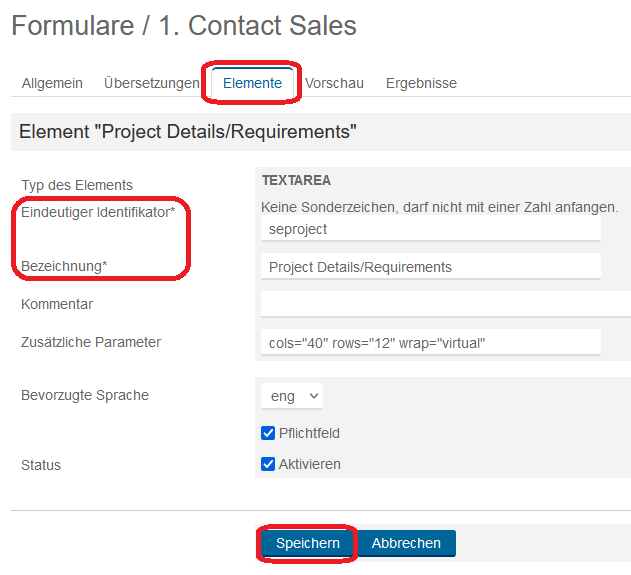The height and width of the screenshot is (575, 631).
Task: Focus the 'Project Details/Requirements' Bezeichnung input
Action: point(430,267)
